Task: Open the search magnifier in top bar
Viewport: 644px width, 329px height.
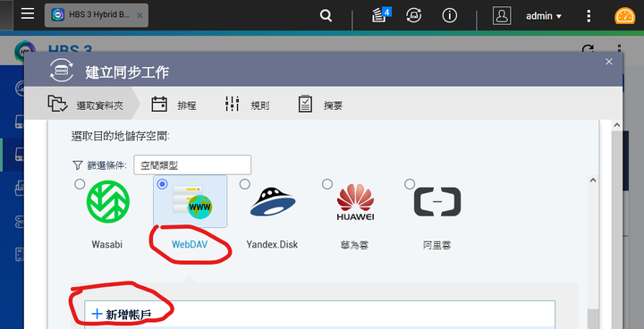Action: point(326,15)
